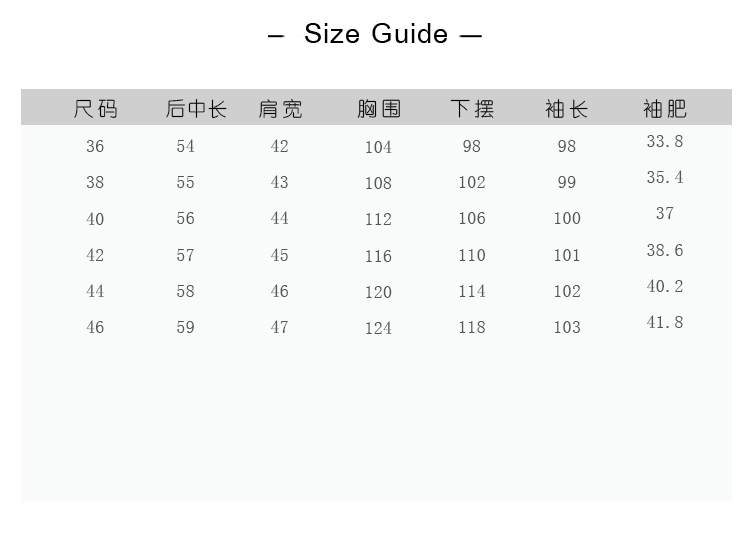The width and height of the screenshot is (750, 535).
Task: Click the 后中长 column header
Action: click(196, 108)
